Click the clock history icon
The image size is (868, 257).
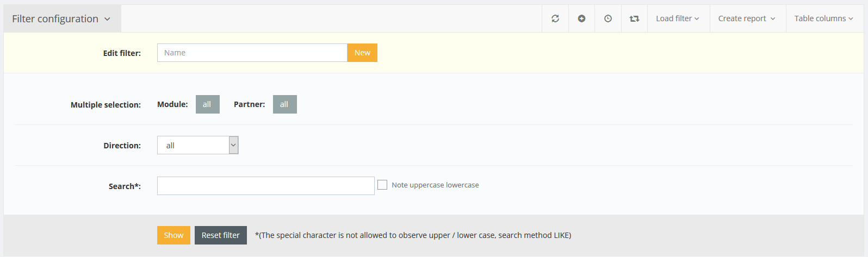pyautogui.click(x=608, y=18)
